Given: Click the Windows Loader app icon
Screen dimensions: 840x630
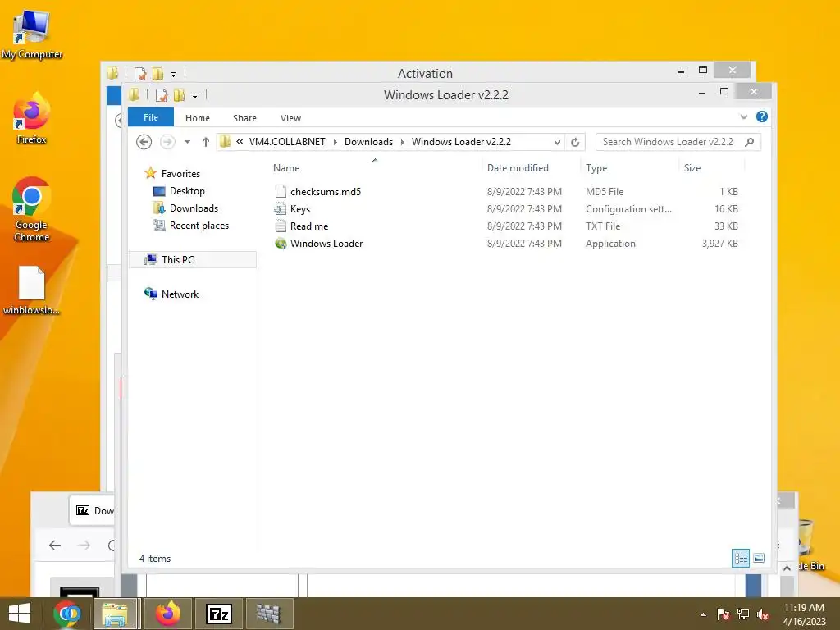Looking at the screenshot, I should click(281, 243).
